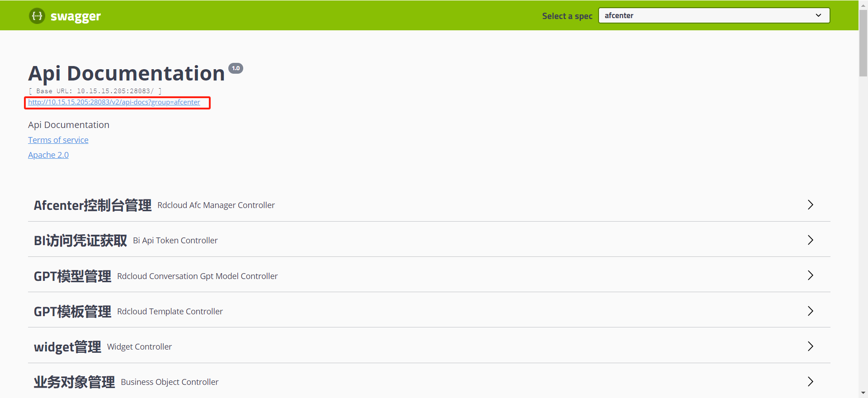Viewport: 868px width, 398px height.
Task: Expand Afcenter控制台管理 section via chevron arrow
Action: click(810, 205)
